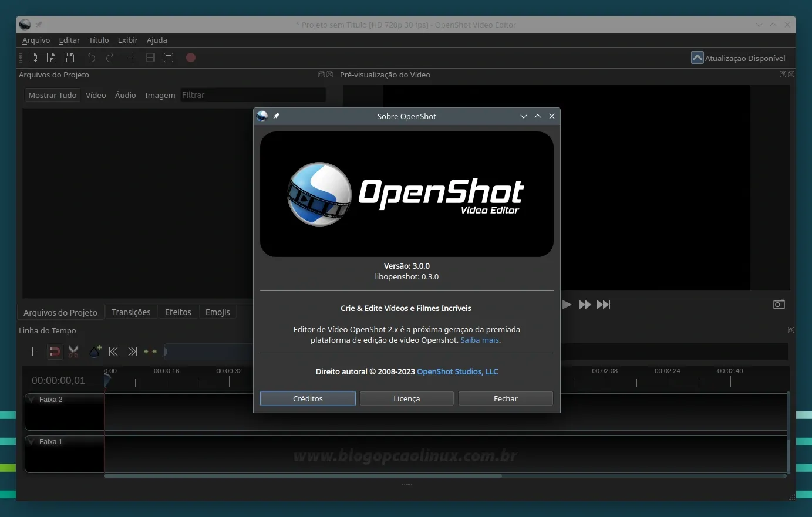
Task: Click the Sobre OpenShot dialog minimize chevron
Action: (x=524, y=116)
